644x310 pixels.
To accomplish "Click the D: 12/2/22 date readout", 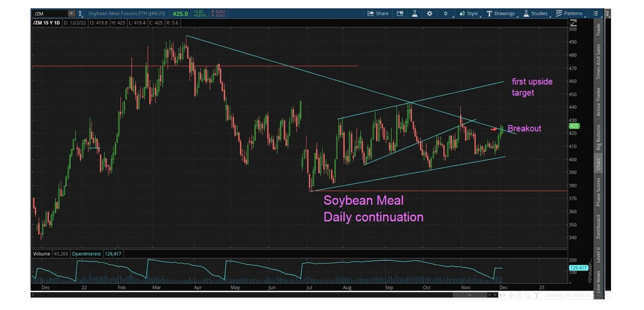I will 75,23.
